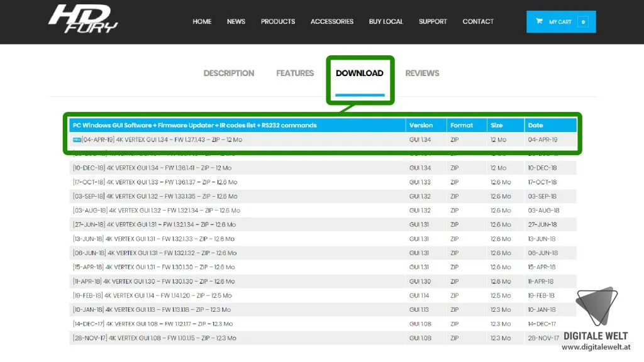Screen dimensions: 644x362
Task: Click 'GUI 1.14' in the Version column
Action: [419, 295]
